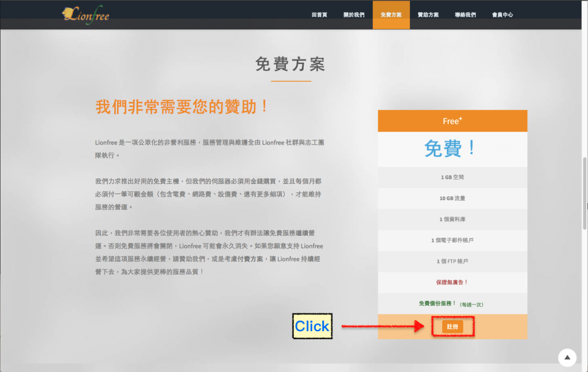Click the paragraph starting with 因此，我們非常需要
This screenshot has width=588, height=372.
tap(209, 252)
